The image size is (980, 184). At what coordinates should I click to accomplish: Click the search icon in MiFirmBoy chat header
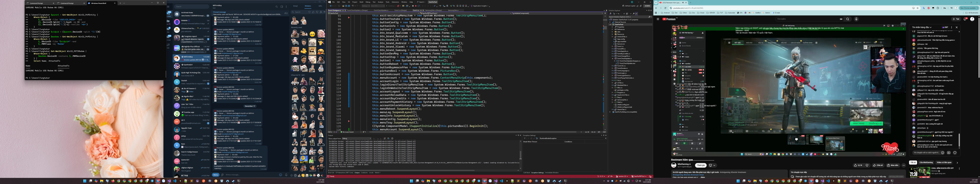(x=277, y=7)
